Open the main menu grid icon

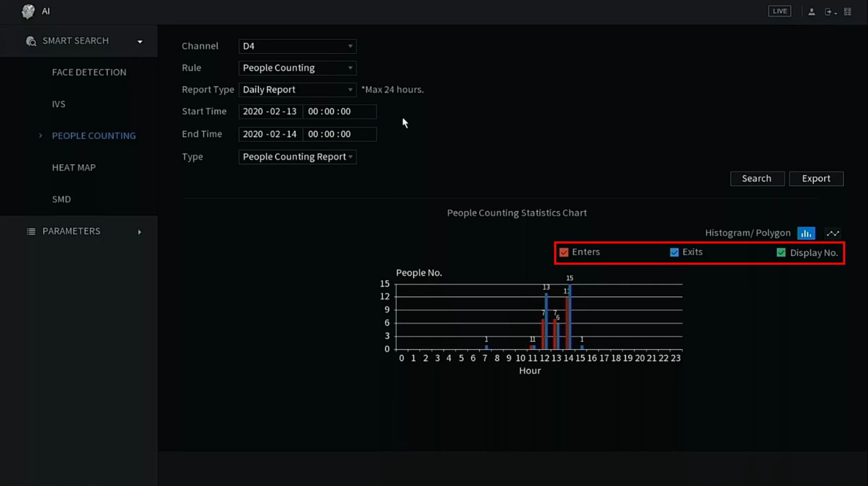coord(847,12)
